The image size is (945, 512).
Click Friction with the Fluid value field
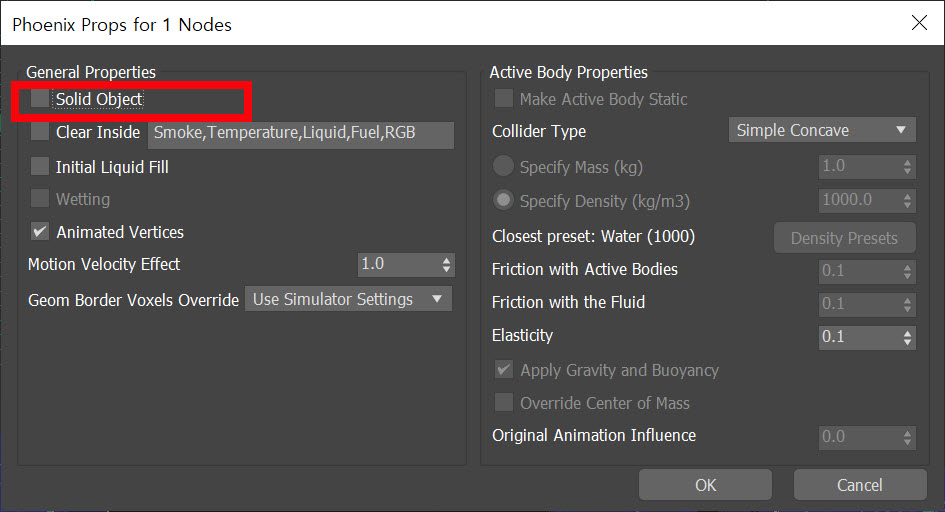[860, 304]
